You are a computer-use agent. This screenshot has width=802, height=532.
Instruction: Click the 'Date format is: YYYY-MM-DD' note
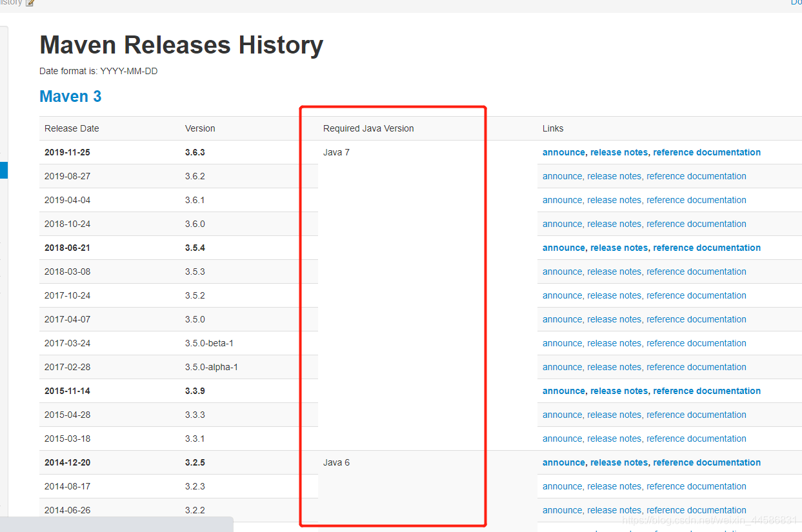(x=99, y=72)
